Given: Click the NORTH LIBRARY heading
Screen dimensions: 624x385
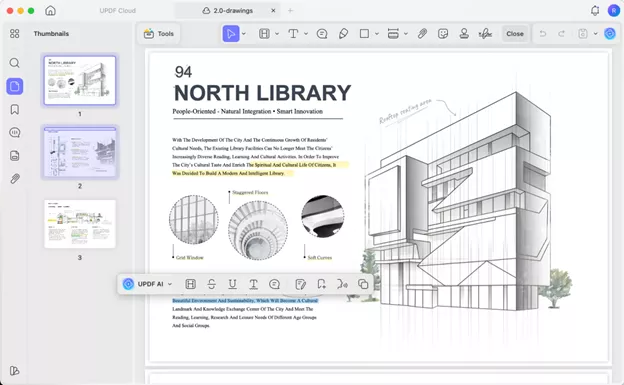Looking at the screenshot, I should 263,93.
